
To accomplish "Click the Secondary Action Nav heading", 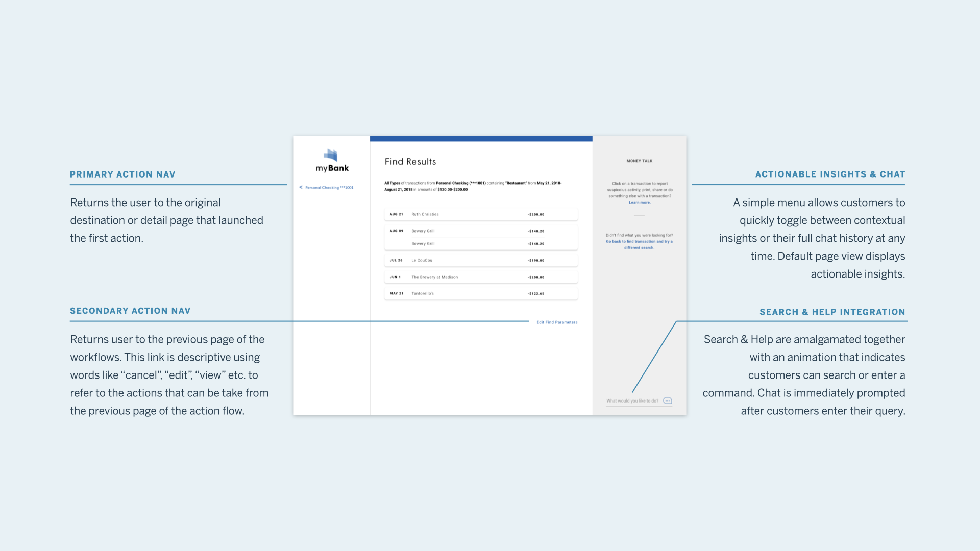I will 130,311.
